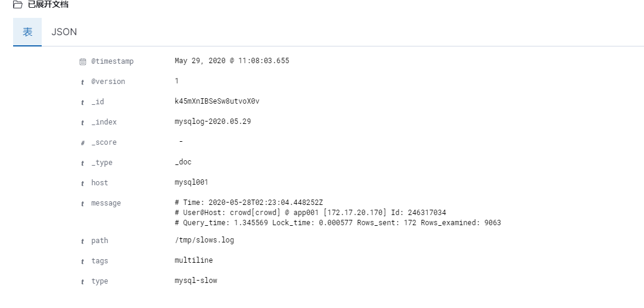Select the 表 table tab
Screen dimensions: 644x308
[27, 32]
